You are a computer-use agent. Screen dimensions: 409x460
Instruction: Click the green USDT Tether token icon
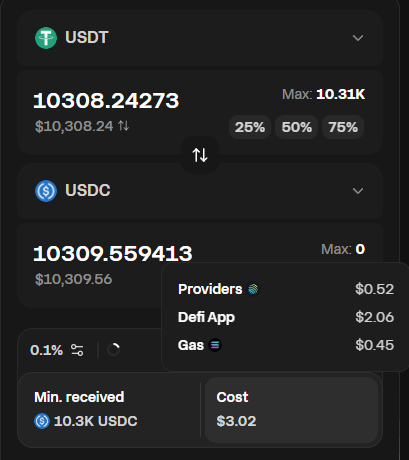pos(46,38)
